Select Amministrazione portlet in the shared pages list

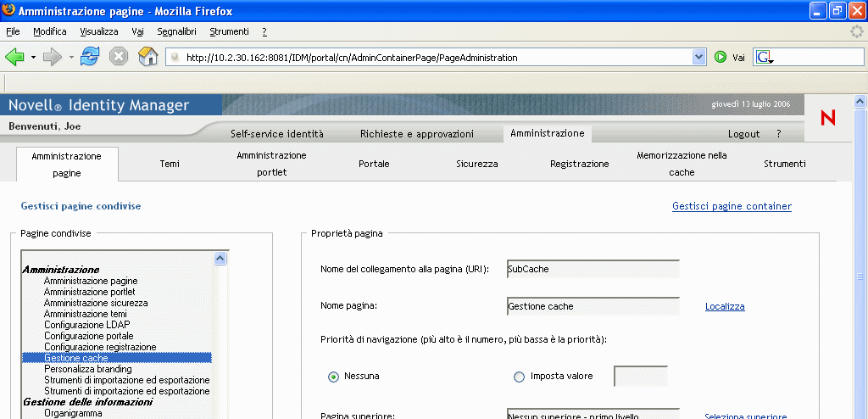pos(90,292)
